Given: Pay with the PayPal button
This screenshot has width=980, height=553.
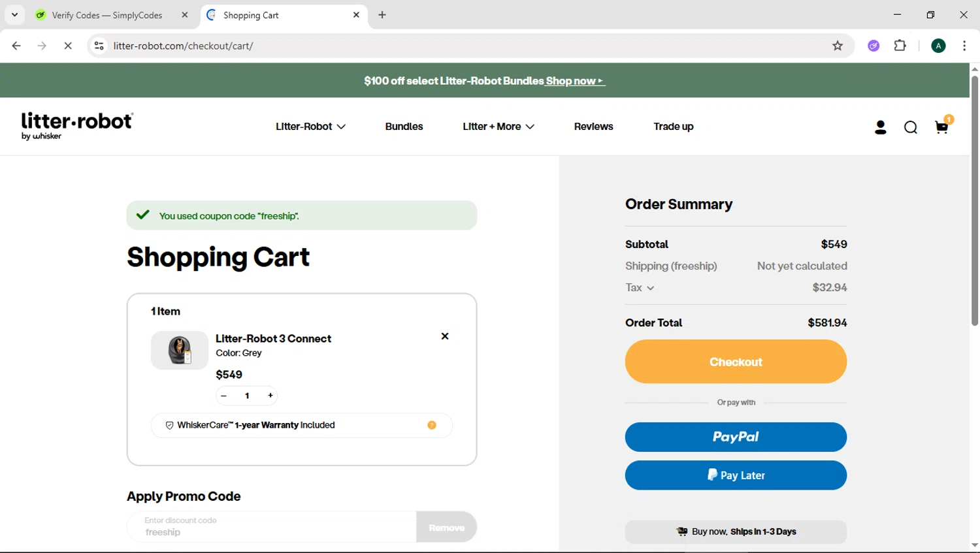Looking at the screenshot, I should click(x=736, y=437).
